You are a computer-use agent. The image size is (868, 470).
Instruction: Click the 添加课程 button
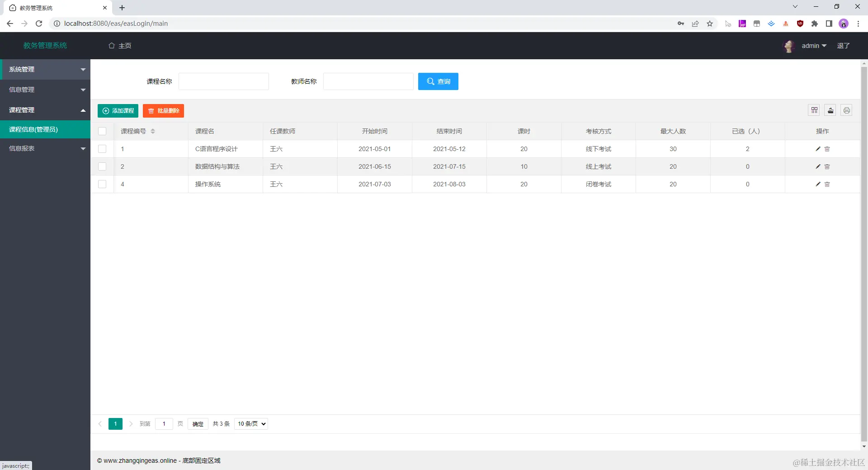[x=118, y=111]
